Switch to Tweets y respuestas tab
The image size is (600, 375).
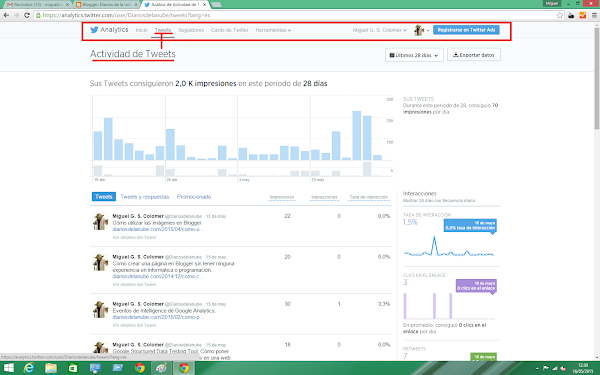(x=145, y=197)
